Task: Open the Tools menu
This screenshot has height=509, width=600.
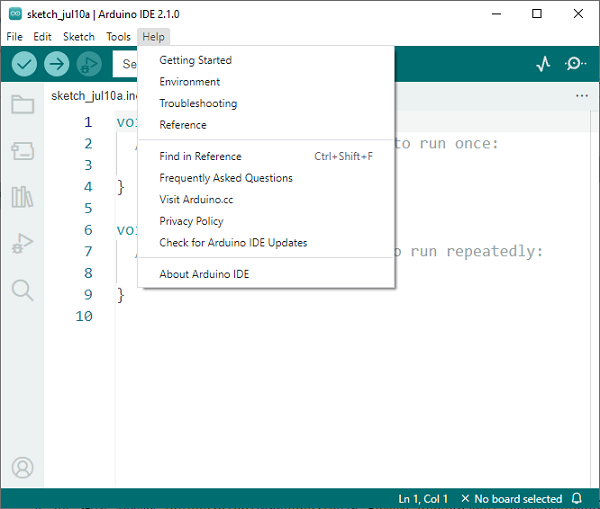Action: tap(119, 37)
